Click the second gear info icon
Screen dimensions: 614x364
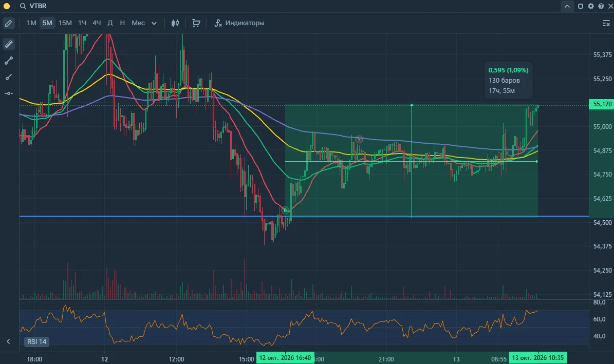click(601, 6)
